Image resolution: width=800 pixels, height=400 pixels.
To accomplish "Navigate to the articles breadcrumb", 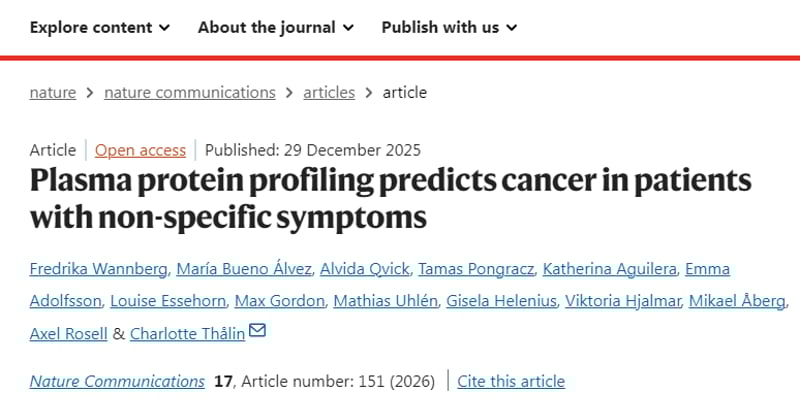I will tap(329, 92).
